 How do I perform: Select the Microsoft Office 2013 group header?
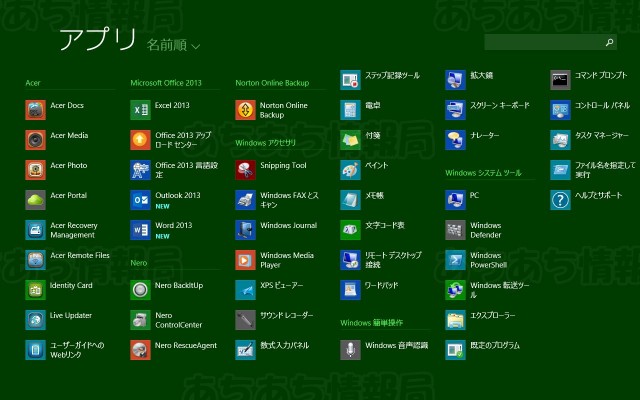tap(166, 83)
